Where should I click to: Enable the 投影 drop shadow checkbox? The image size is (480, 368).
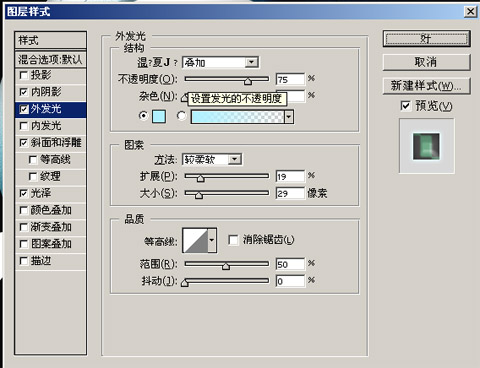click(24, 75)
